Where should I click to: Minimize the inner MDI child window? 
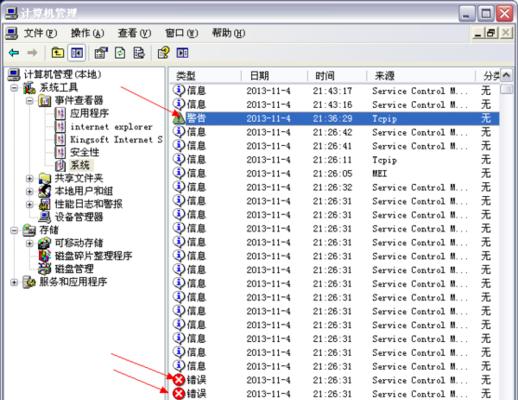[x=478, y=33]
